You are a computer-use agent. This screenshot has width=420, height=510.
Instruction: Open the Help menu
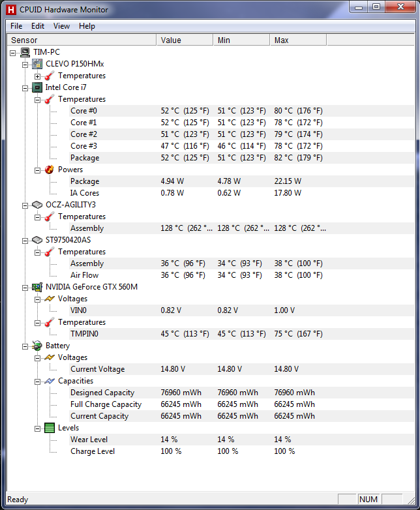[87, 26]
